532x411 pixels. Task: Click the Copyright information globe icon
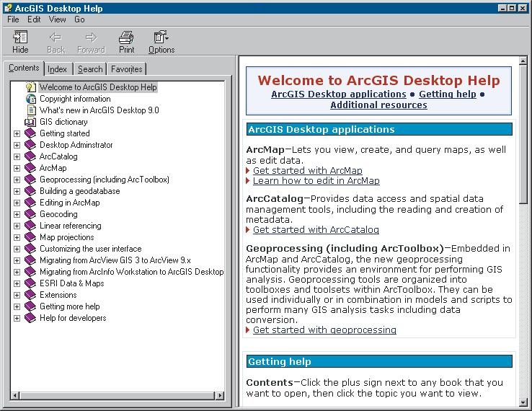click(x=30, y=99)
